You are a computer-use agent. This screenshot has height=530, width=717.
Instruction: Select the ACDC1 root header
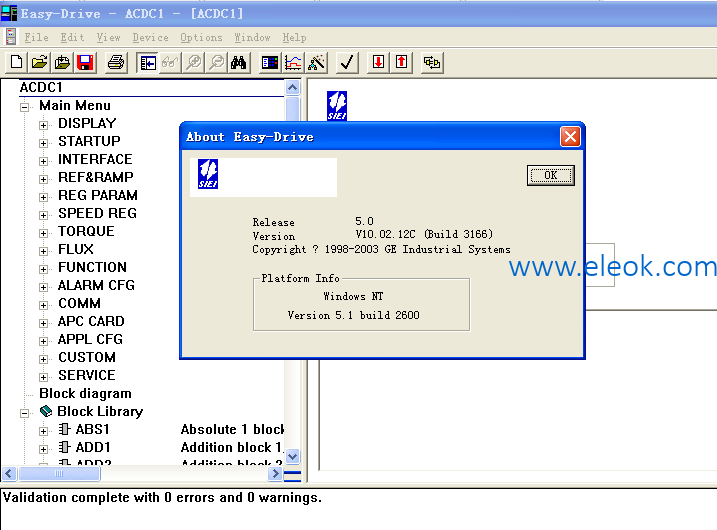coord(41,87)
